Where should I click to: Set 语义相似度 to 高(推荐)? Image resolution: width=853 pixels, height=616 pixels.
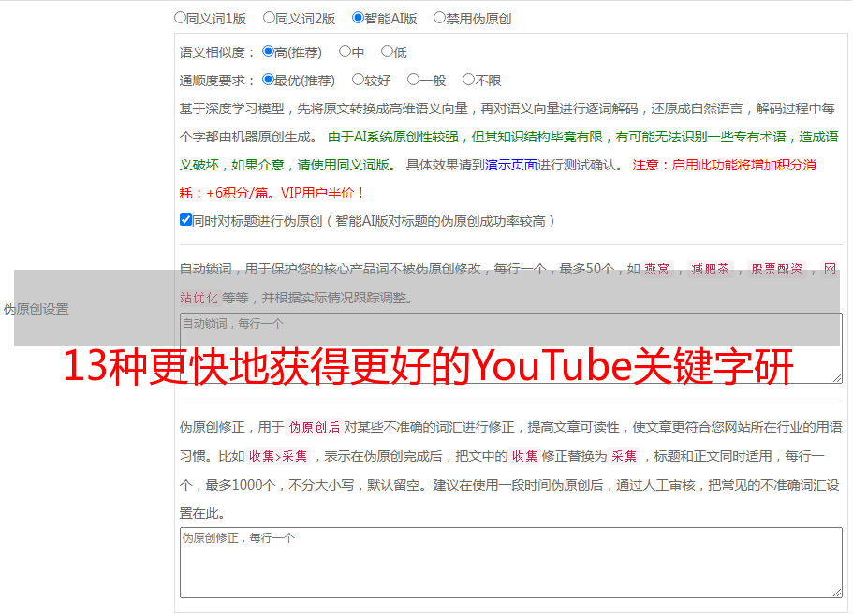click(x=269, y=52)
